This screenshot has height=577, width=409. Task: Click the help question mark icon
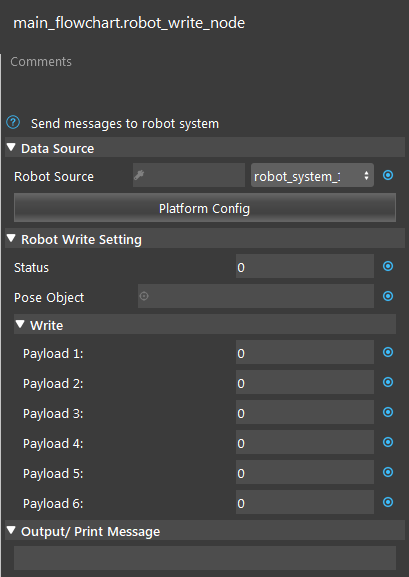coord(13,123)
